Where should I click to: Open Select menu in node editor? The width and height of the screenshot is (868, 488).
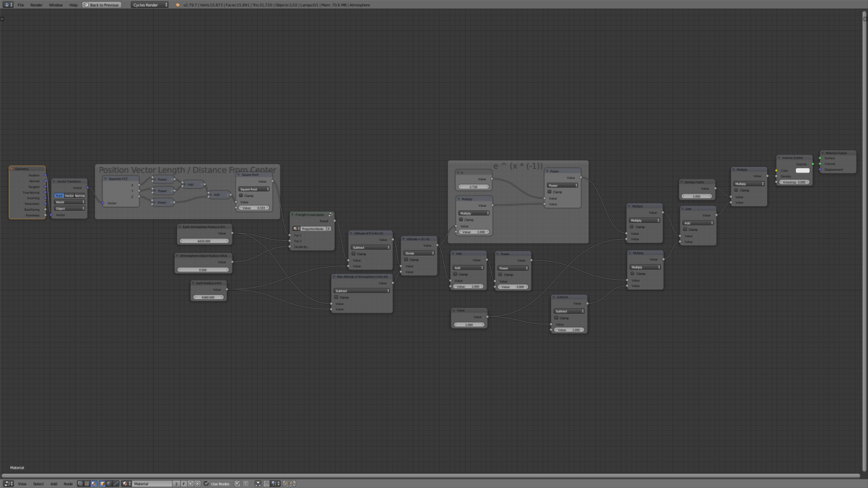point(38,484)
